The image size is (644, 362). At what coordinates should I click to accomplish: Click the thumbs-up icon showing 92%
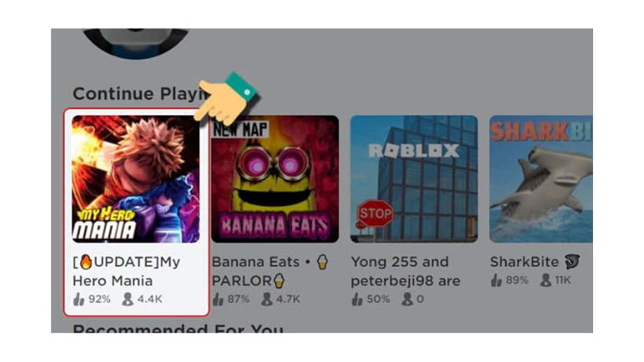click(x=78, y=299)
